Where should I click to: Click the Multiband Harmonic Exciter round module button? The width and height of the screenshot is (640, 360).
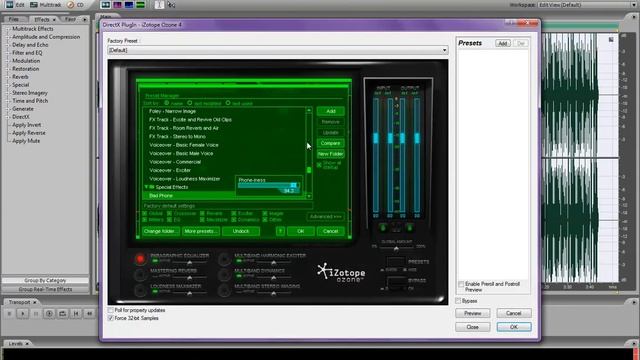coord(224,259)
